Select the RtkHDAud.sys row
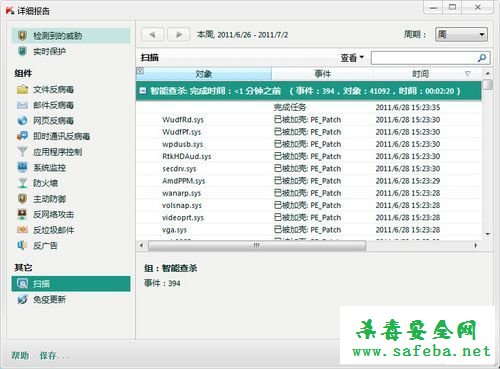The image size is (500, 369). [309, 156]
